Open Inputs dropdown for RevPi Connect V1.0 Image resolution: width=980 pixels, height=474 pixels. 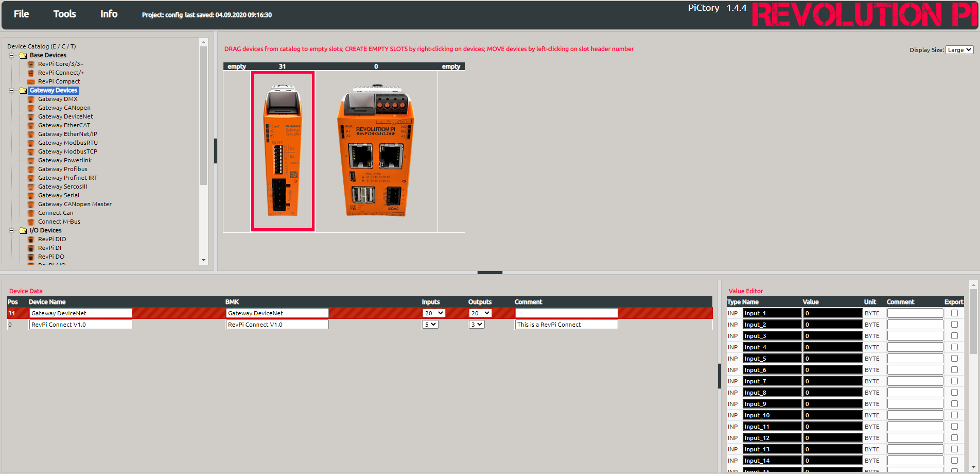430,325
